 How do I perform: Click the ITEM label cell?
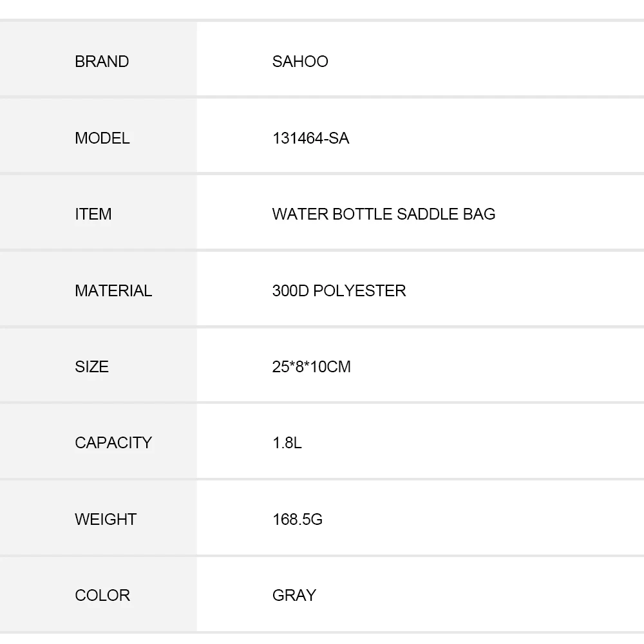tap(93, 214)
